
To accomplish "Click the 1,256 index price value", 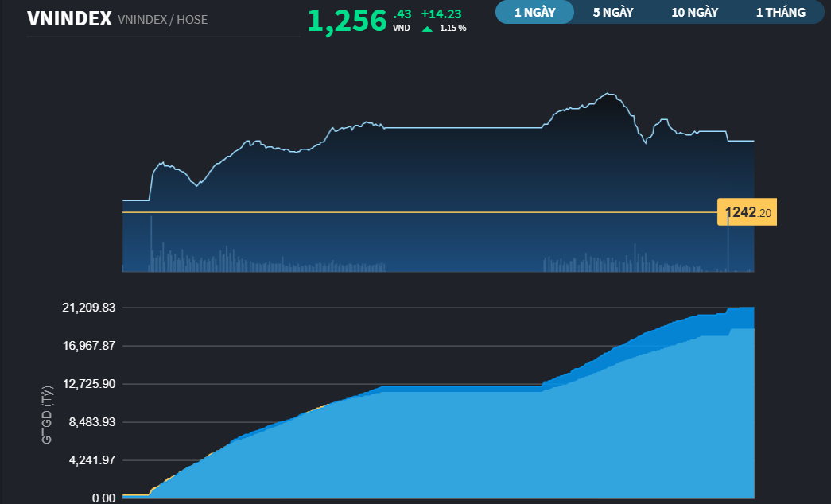I will (348, 21).
